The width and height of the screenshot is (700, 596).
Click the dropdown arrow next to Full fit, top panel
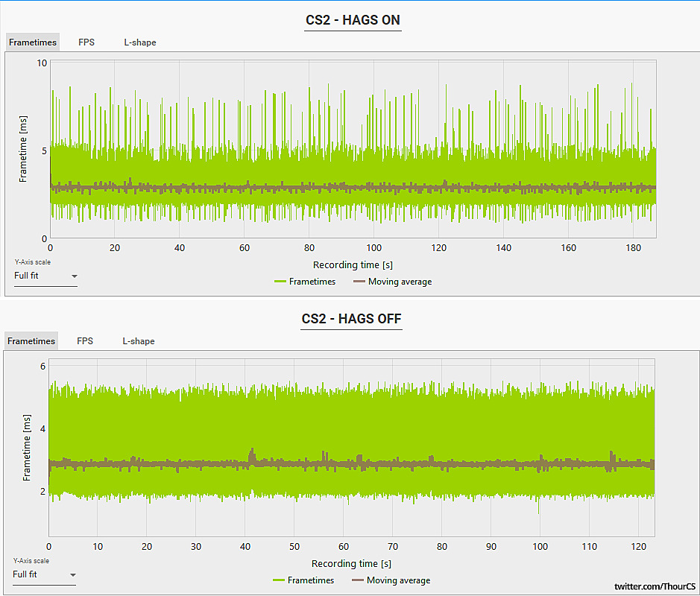coord(74,276)
